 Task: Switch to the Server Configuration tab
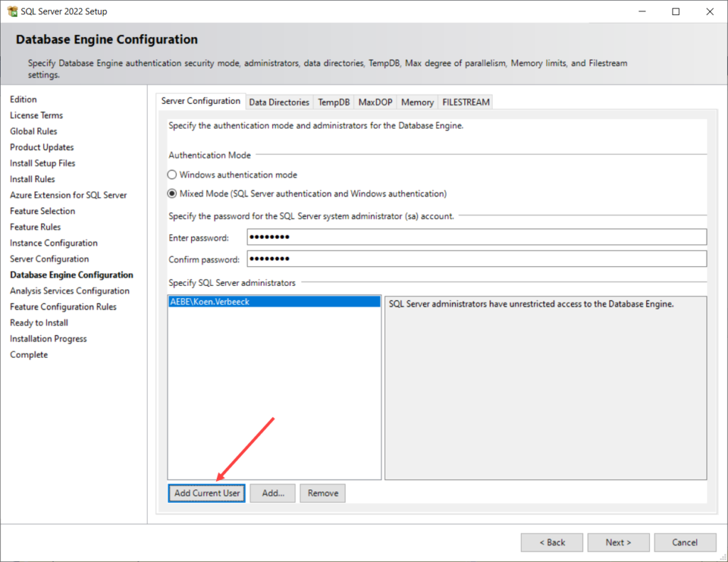click(x=200, y=101)
